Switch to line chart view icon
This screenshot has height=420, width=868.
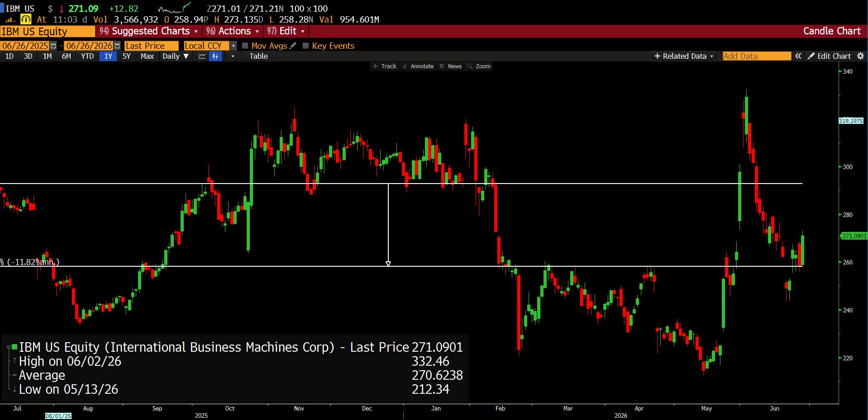(202, 56)
